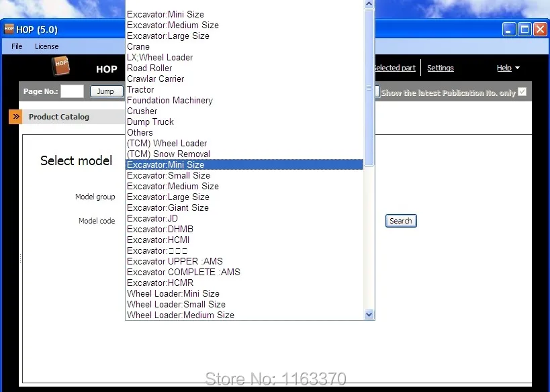The image size is (550, 392).
Task: Choose Wheel Loader:Small Size option
Action: click(244, 304)
